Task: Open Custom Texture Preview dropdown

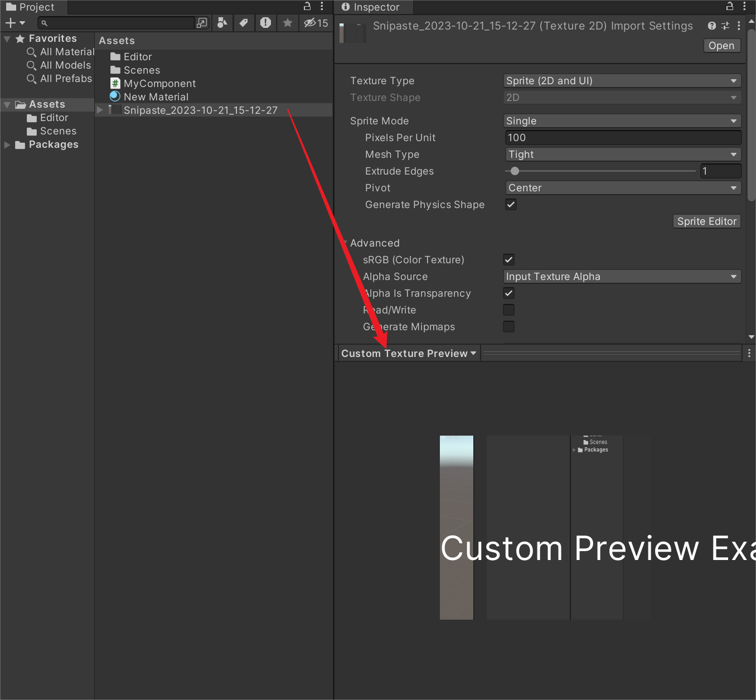Action: coord(409,353)
